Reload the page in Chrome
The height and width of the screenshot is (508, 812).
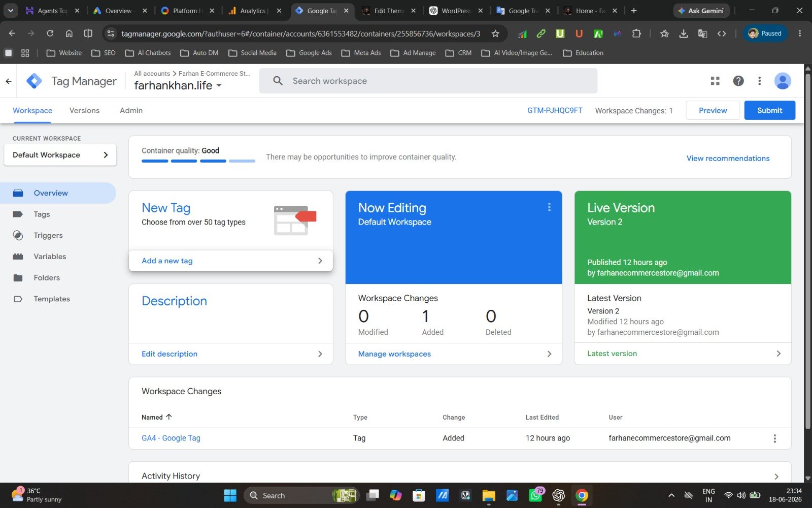point(50,34)
